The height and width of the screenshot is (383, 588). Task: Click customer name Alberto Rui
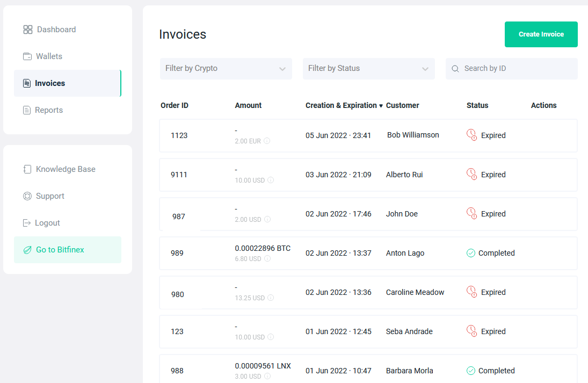(404, 175)
